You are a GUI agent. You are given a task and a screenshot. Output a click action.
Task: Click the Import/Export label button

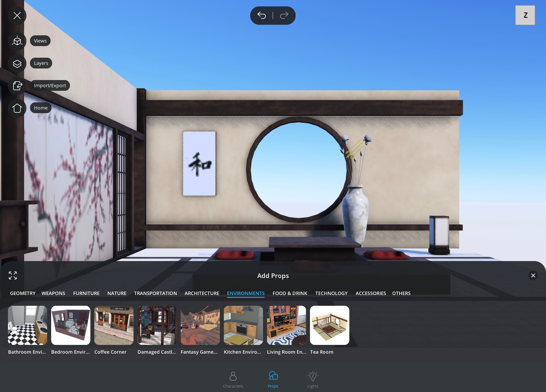50,86
